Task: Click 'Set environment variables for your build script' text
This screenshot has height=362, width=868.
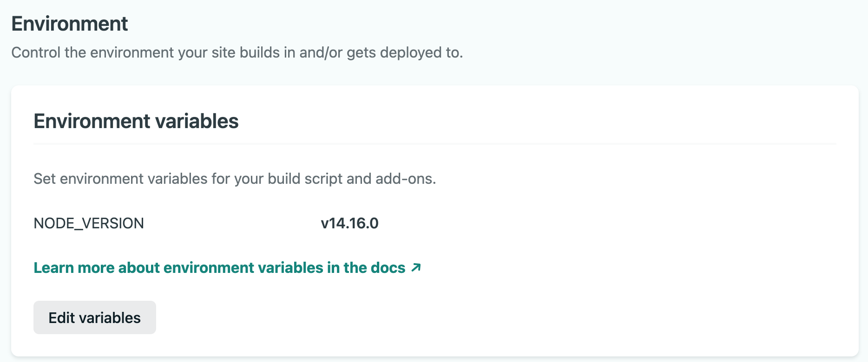Action: [x=235, y=179]
